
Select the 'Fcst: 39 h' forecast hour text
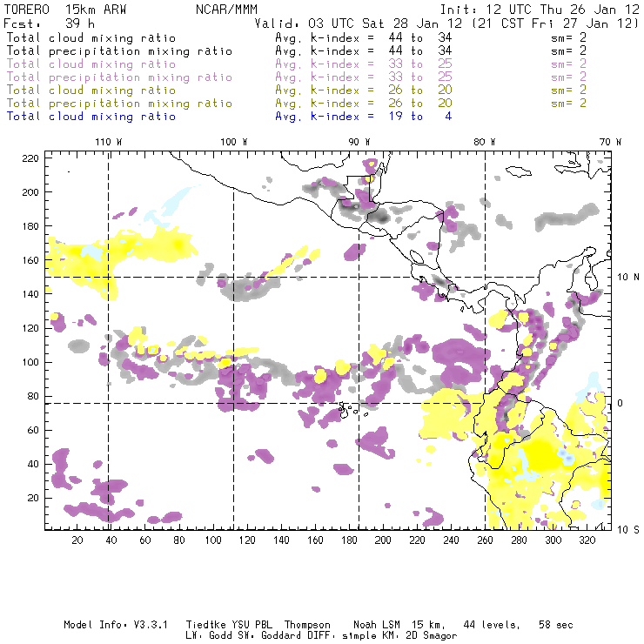(x=49, y=23)
